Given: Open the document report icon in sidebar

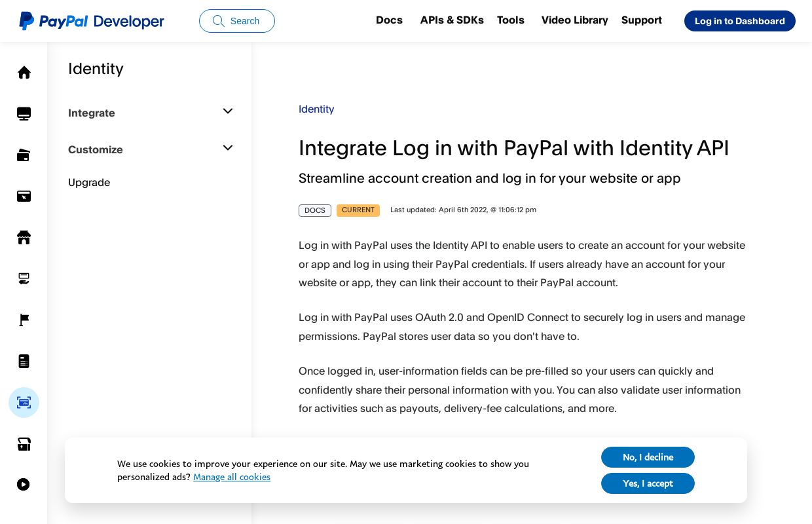Looking at the screenshot, I should [24, 362].
